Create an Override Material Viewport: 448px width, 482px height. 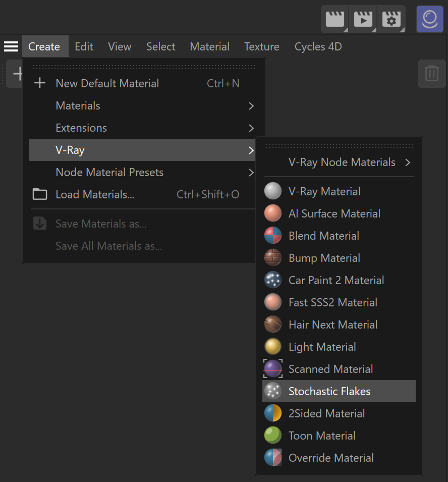pos(339,457)
